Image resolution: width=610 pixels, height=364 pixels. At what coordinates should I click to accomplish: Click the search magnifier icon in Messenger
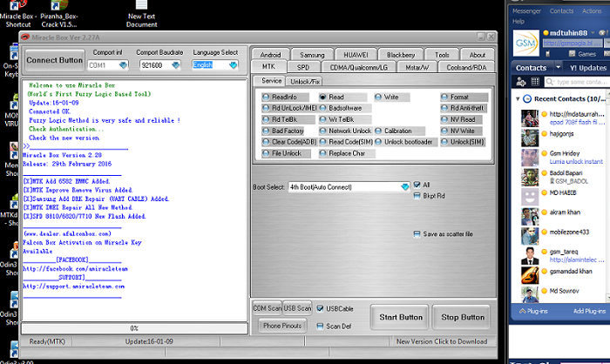click(x=549, y=82)
